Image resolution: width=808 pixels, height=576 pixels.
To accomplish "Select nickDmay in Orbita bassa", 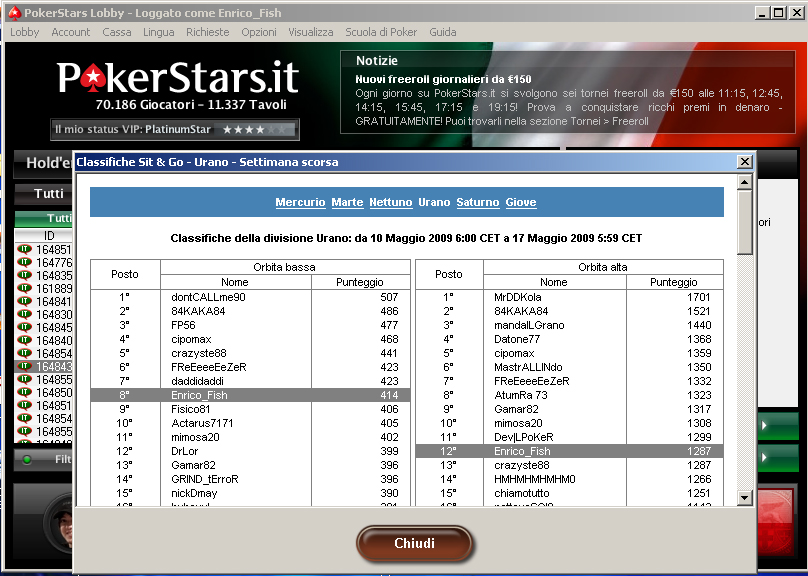I will 194,493.
